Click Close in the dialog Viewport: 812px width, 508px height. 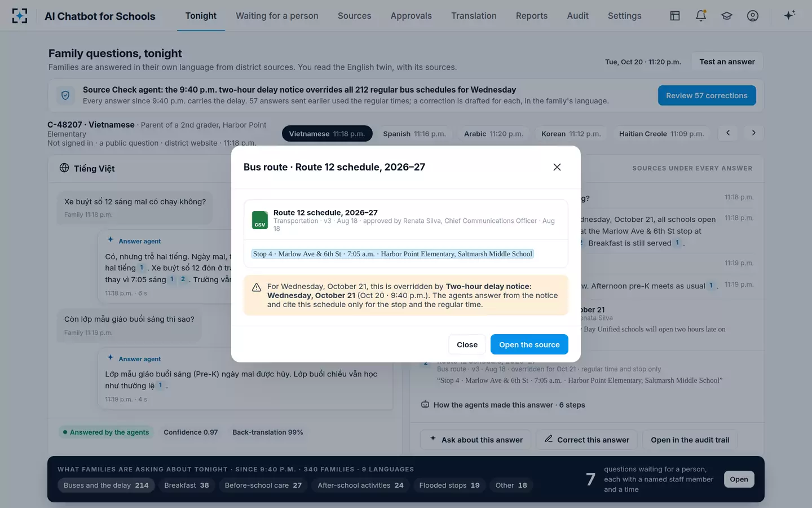(467, 344)
